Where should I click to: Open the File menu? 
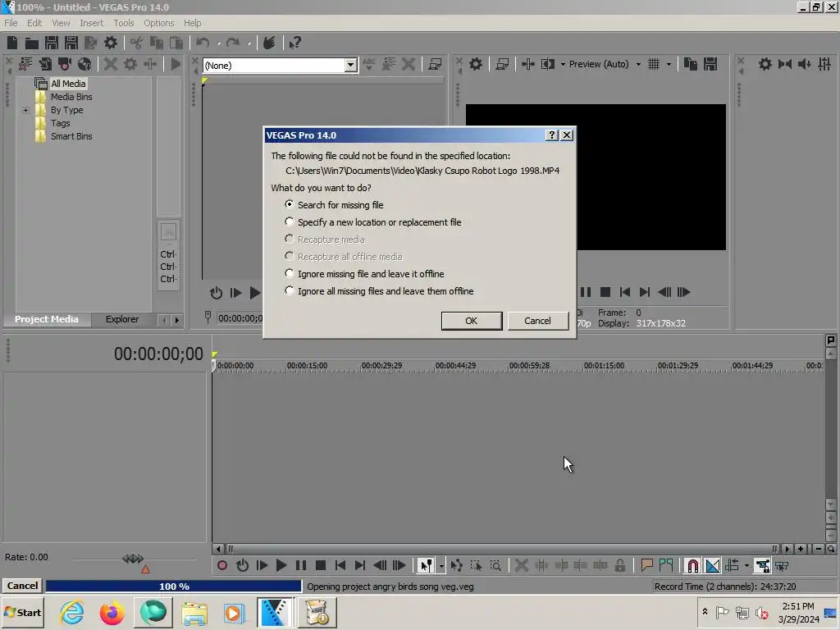(x=11, y=23)
